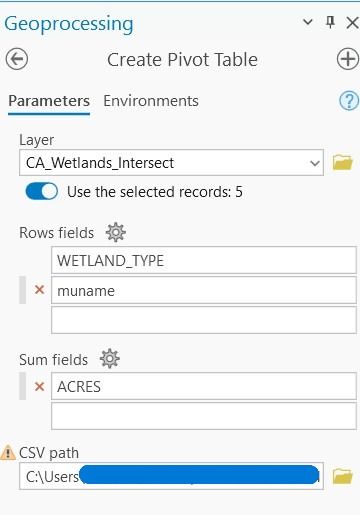Open the Geoprocessing pane options chevron
Viewport: 360px width, 515px height.
307,22
